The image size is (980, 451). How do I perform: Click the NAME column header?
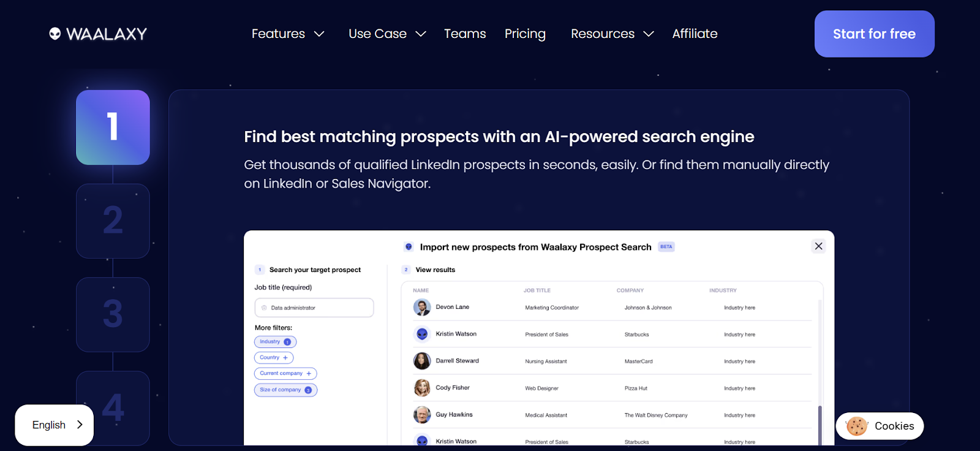point(421,290)
